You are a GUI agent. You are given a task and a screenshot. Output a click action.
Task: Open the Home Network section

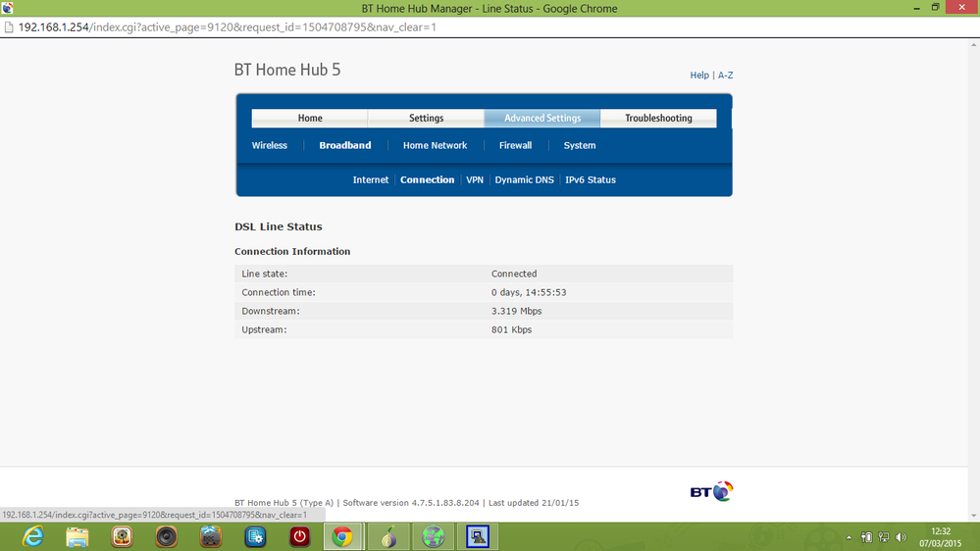tap(435, 145)
